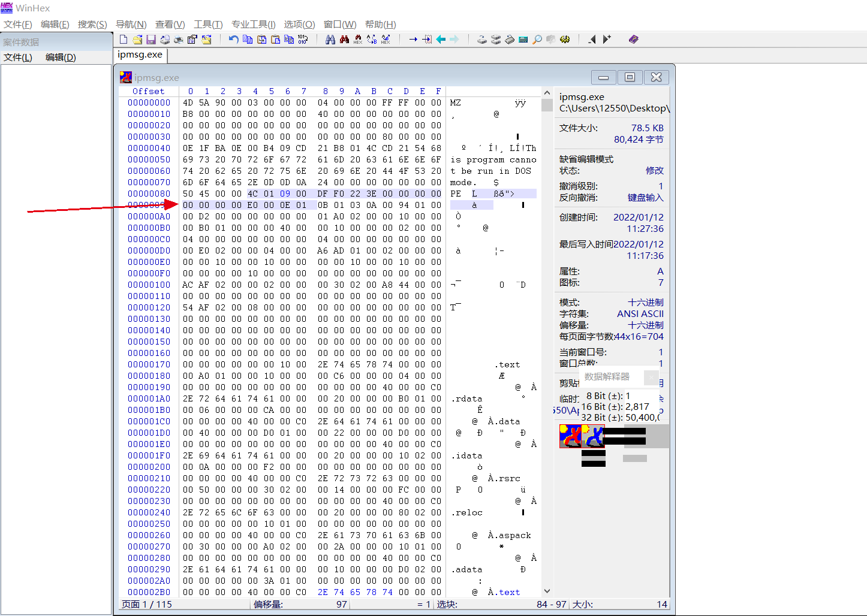Open the 帮助(H) menu
Screen dimensions: 867x616
381,24
